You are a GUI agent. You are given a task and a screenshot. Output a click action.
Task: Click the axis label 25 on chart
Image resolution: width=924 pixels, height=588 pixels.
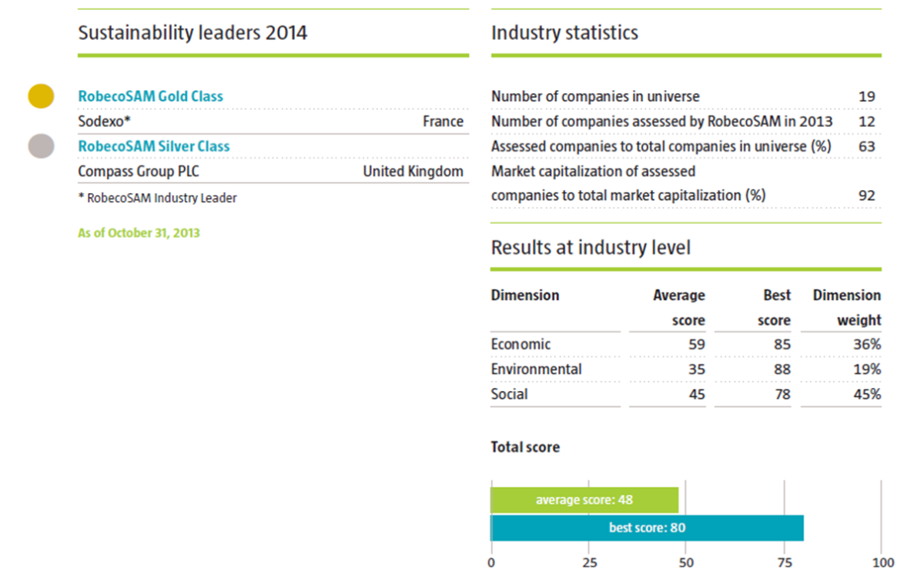click(589, 563)
